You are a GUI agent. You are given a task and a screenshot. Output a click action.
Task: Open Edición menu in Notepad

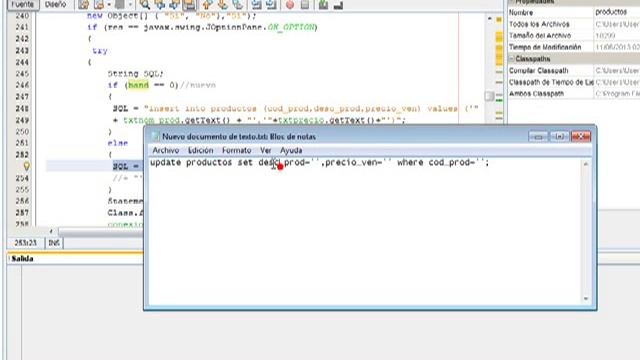click(200, 151)
